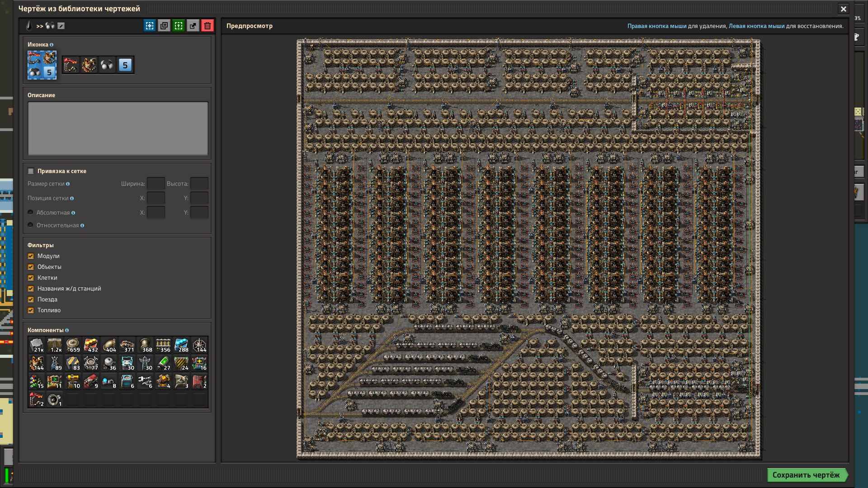The width and height of the screenshot is (868, 488).
Task: Click the pump jack icon slot in Иконка row
Action: [x=71, y=65]
